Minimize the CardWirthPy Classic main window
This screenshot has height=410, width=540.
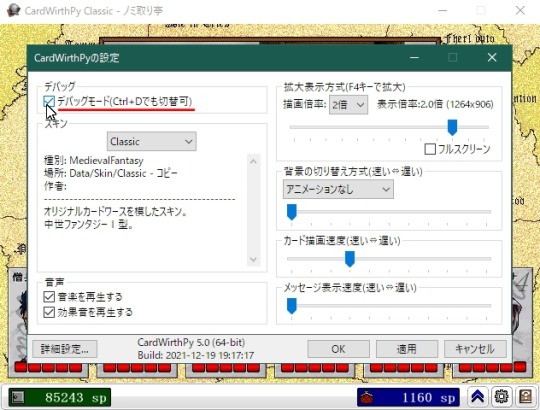pyautogui.click(x=443, y=10)
